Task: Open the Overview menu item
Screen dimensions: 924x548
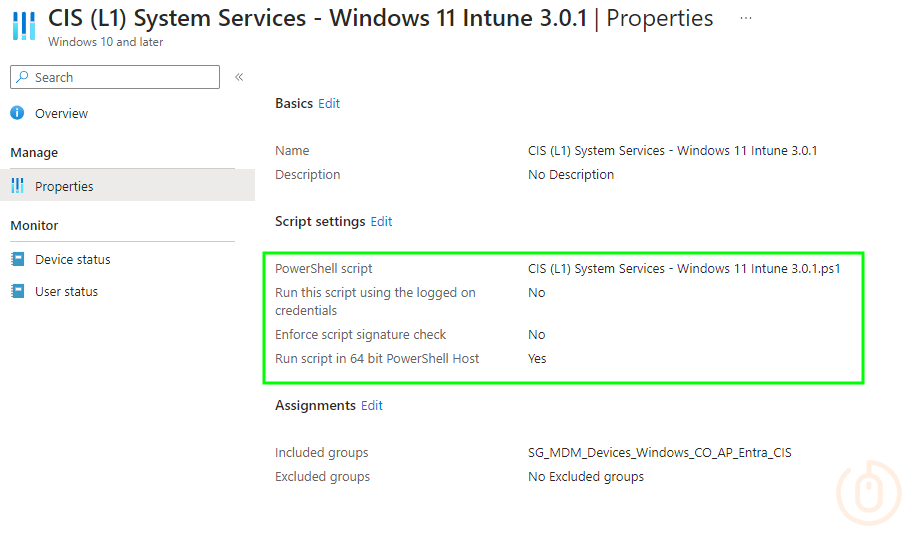Action: (61, 114)
